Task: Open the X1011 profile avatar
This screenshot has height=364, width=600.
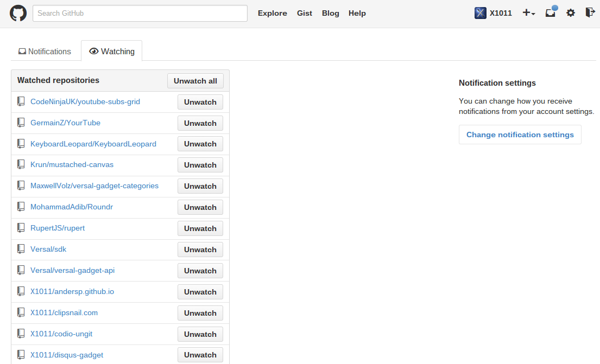Action: pyautogui.click(x=480, y=13)
